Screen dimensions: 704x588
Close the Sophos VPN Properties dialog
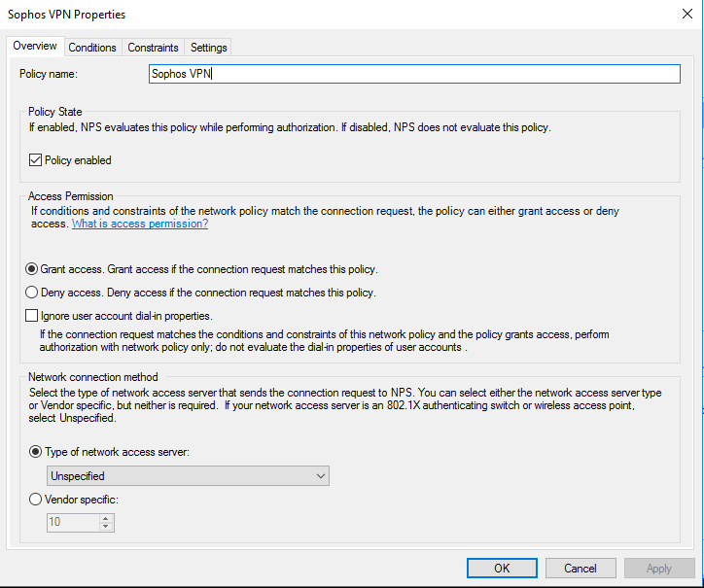[x=686, y=14]
